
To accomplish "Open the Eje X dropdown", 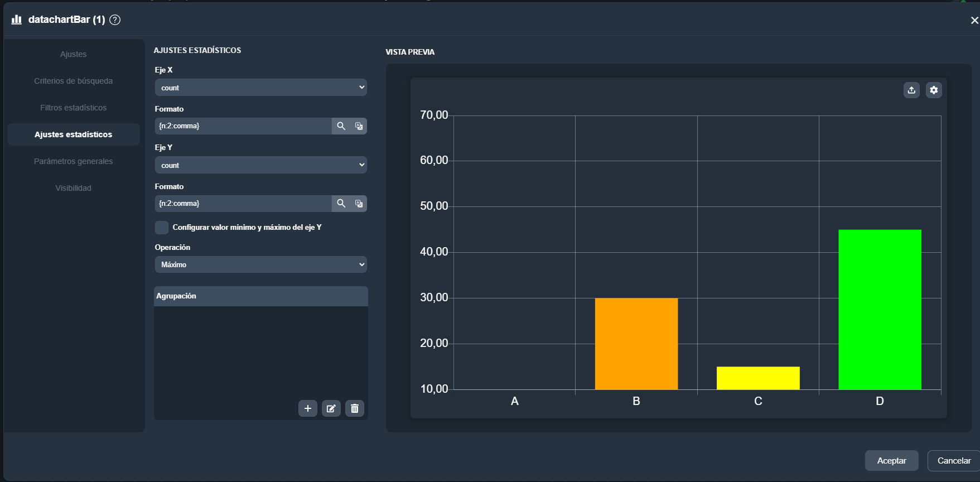I will [260, 88].
